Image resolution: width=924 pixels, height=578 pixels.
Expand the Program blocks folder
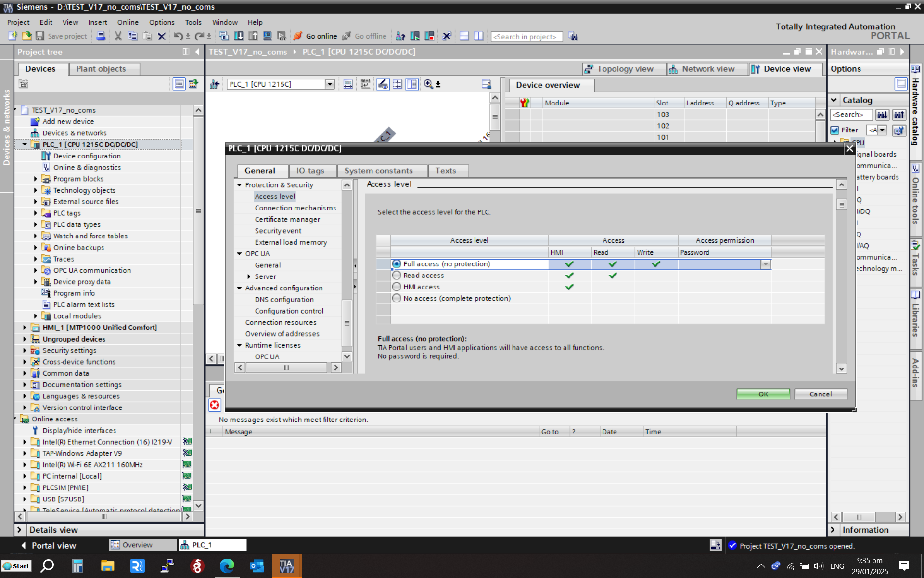[36, 179]
